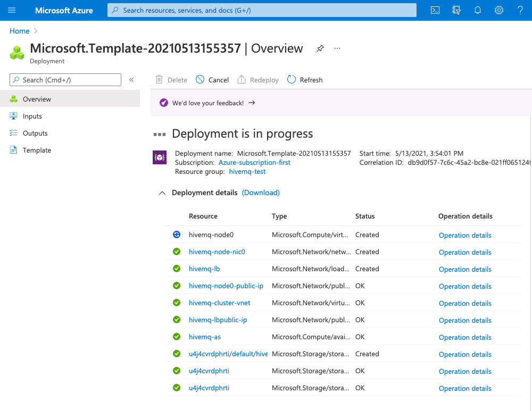Open the Azure-subscription-first subscription link
The width and height of the screenshot is (532, 411).
254,163
